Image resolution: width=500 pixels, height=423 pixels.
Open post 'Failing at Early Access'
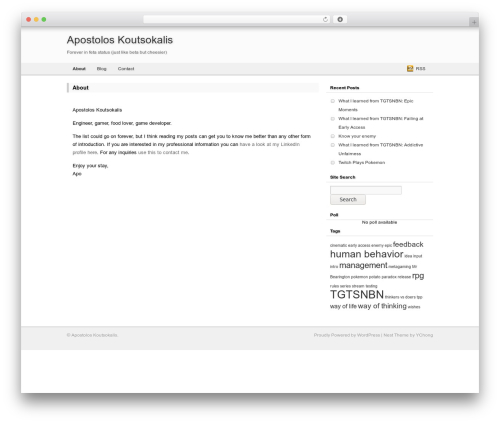[x=381, y=123]
